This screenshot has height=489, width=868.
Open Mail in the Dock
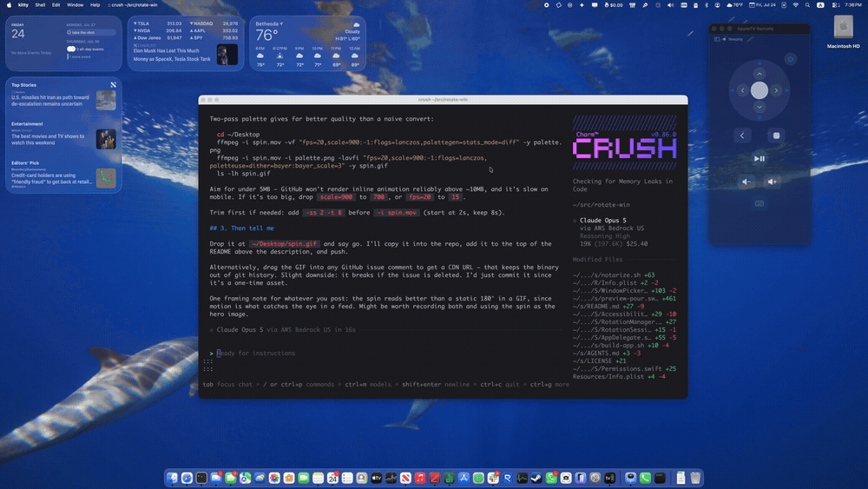pos(216,478)
